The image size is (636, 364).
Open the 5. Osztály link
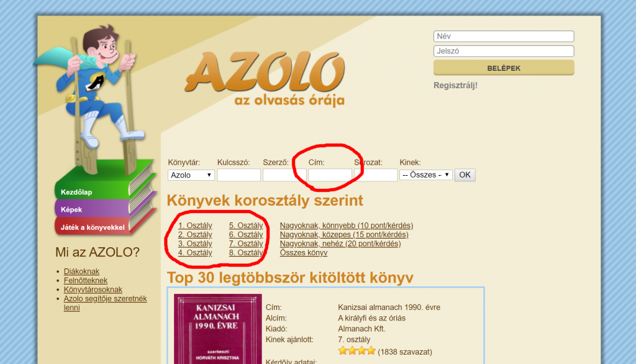pos(246,225)
